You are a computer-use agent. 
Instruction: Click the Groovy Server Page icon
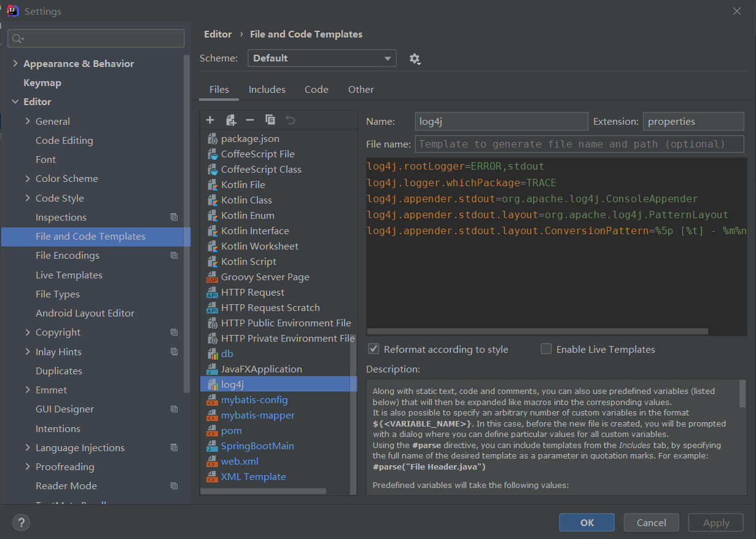pyautogui.click(x=212, y=277)
